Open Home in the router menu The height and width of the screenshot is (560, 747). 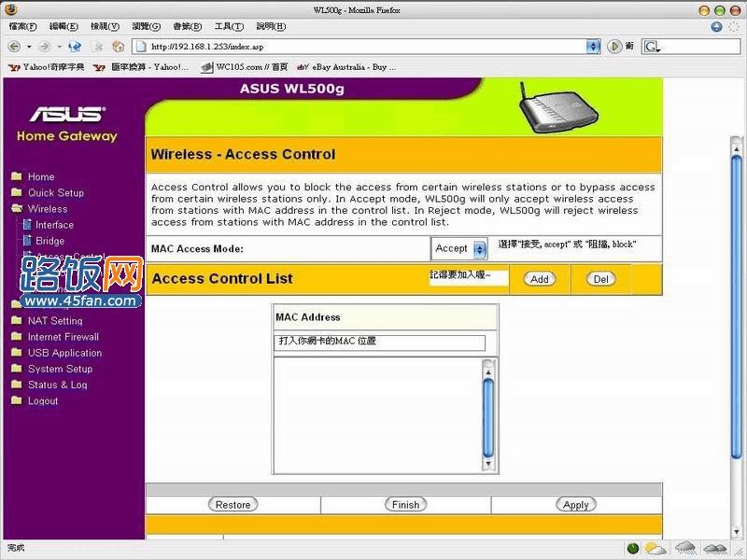tap(41, 176)
